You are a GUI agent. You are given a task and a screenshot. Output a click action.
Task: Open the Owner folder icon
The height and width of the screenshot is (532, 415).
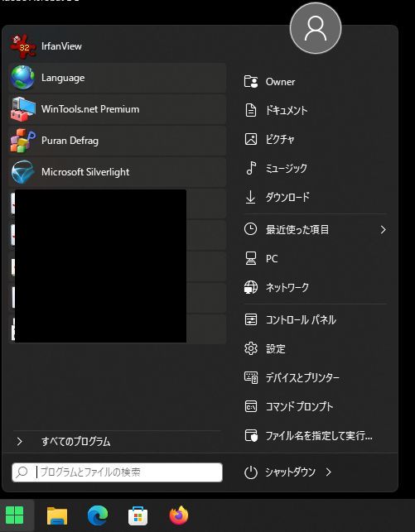251,82
